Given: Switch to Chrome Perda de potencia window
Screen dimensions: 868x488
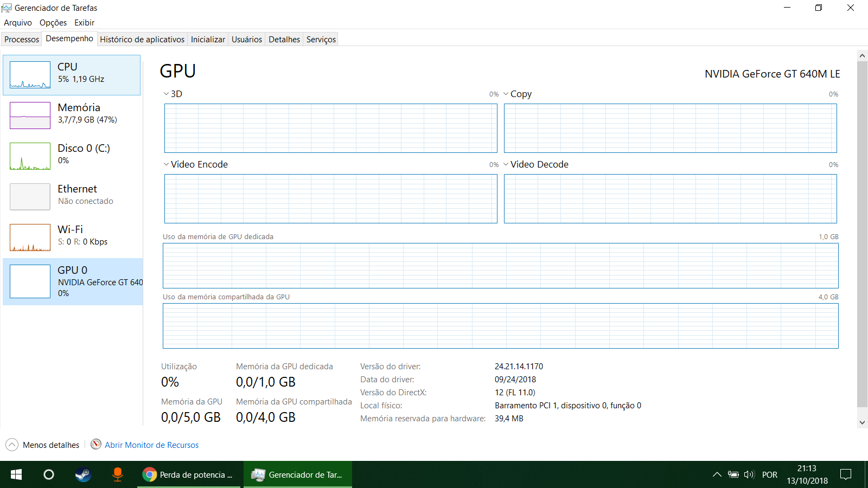Looking at the screenshot, I should pyautogui.click(x=189, y=474).
